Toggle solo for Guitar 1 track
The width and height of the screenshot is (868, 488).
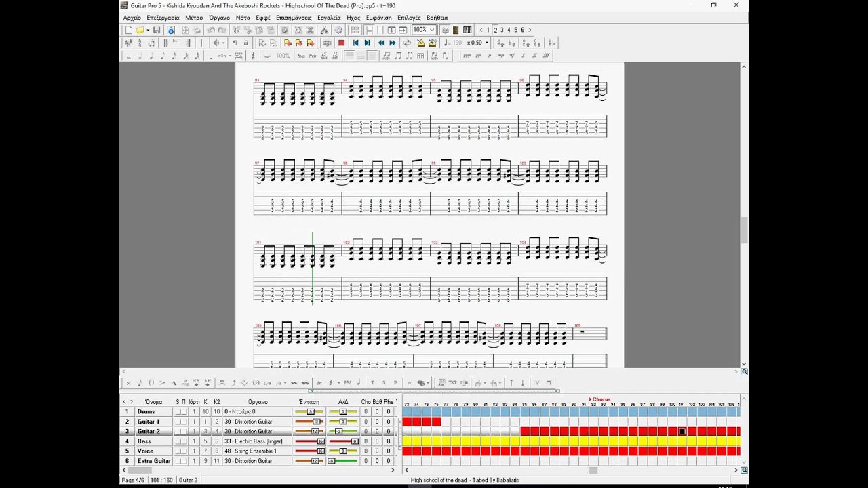click(x=178, y=422)
